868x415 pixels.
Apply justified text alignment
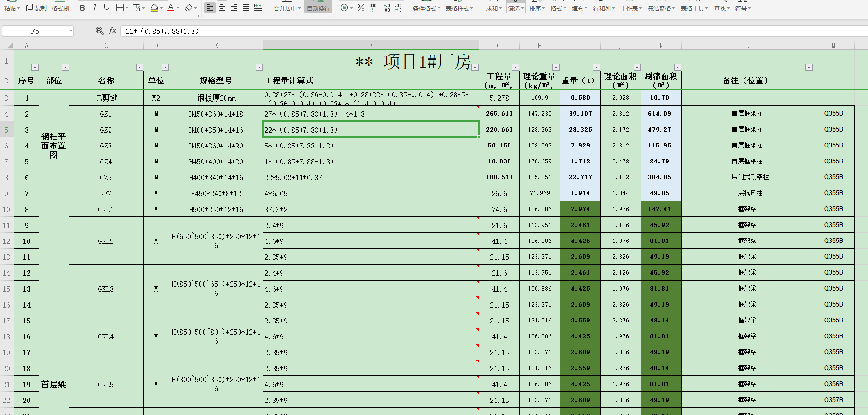tap(246, 8)
